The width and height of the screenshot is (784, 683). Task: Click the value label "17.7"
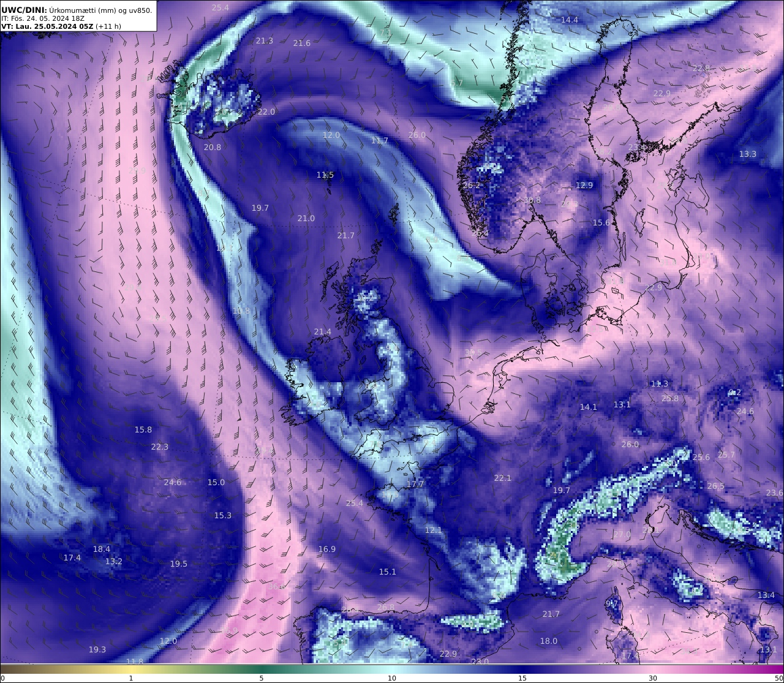pyautogui.click(x=415, y=485)
